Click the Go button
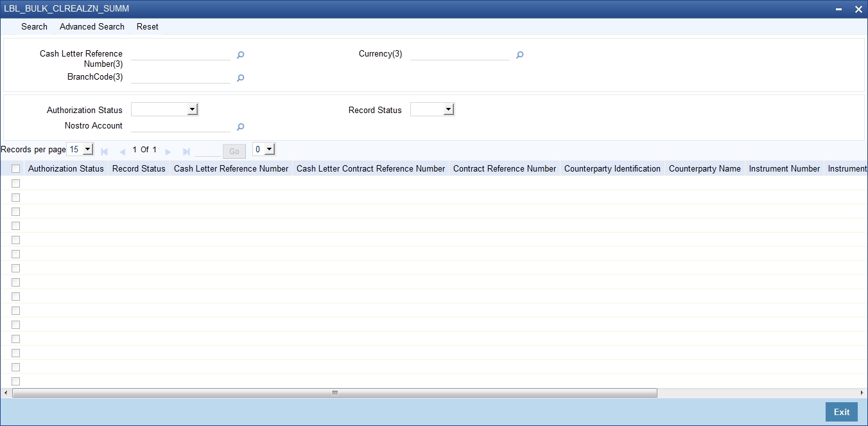 click(x=234, y=152)
